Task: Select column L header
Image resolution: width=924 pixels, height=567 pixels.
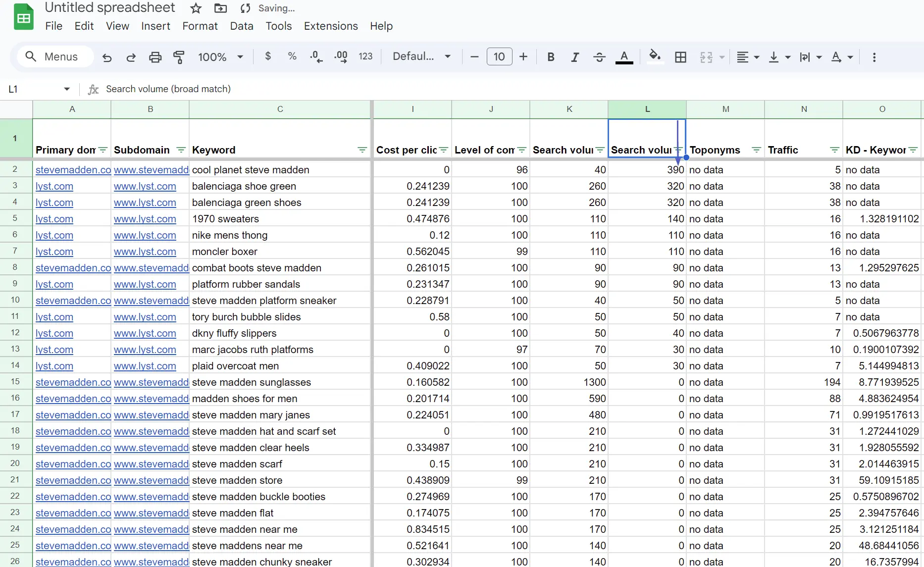Action: 647,109
